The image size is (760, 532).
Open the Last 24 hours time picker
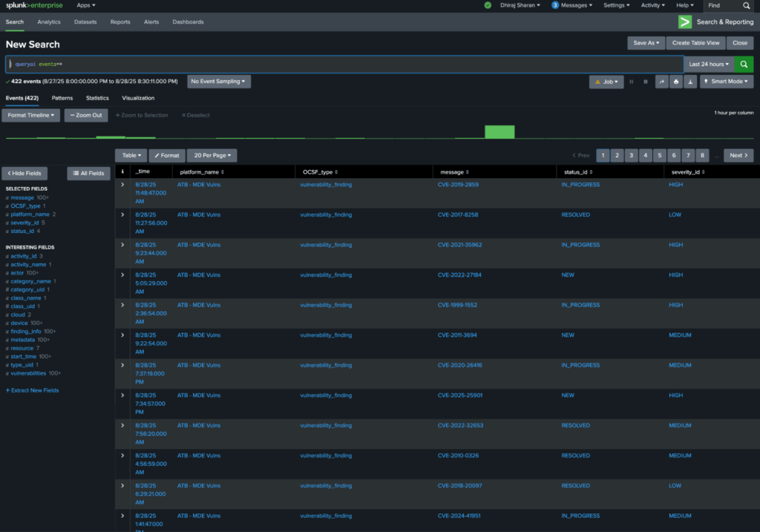(709, 64)
